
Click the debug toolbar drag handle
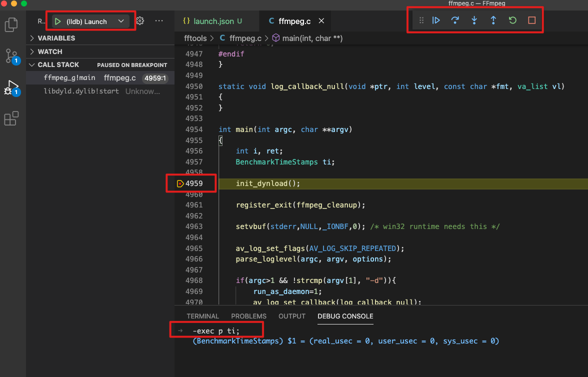click(x=421, y=20)
